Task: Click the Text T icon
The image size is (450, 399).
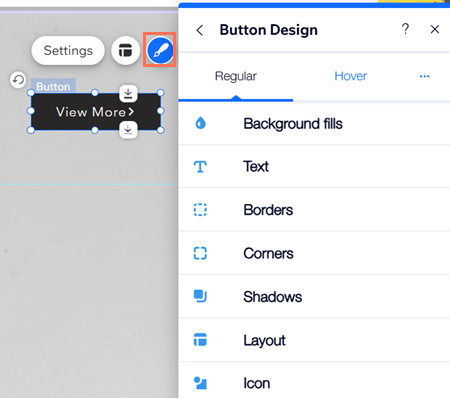Action: tap(200, 166)
